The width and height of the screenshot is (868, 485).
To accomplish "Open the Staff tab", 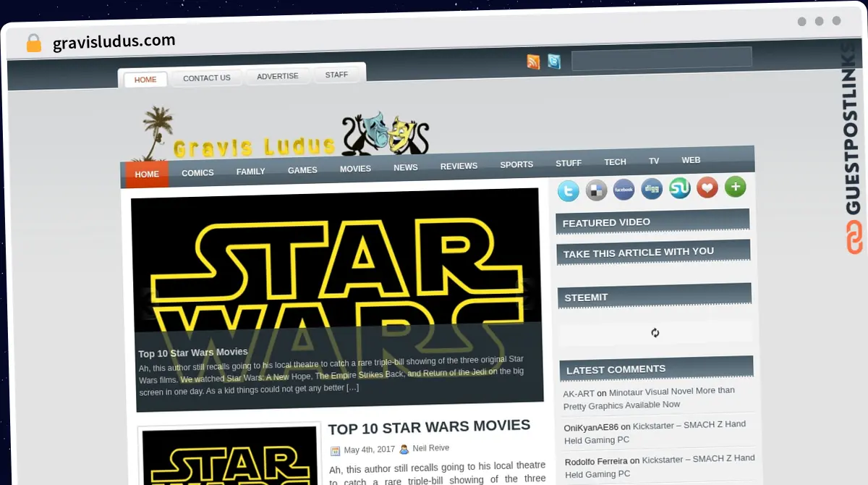I will click(336, 75).
